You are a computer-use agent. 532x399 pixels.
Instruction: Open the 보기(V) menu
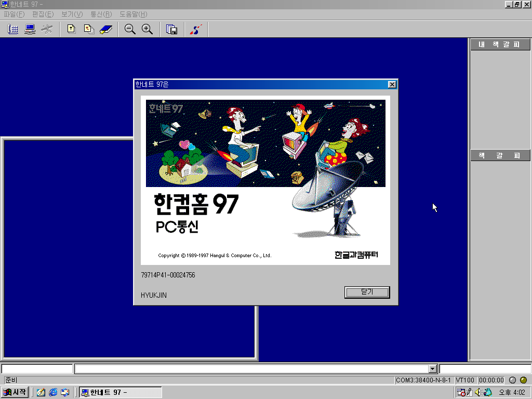72,14
